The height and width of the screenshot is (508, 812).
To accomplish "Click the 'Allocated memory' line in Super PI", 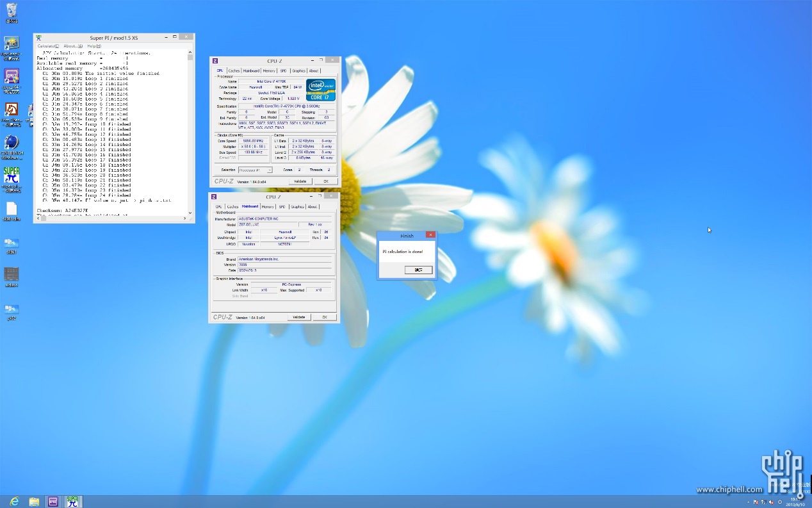I will (x=82, y=68).
